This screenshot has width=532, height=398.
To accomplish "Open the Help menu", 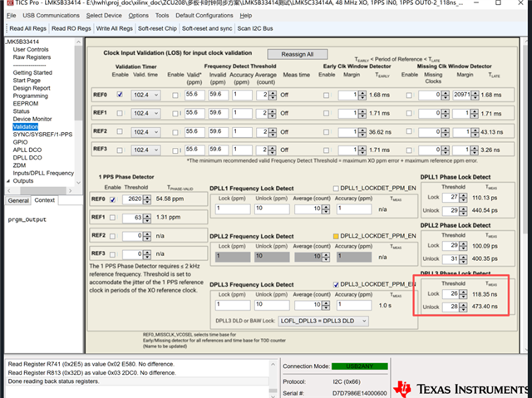I will pos(246,16).
